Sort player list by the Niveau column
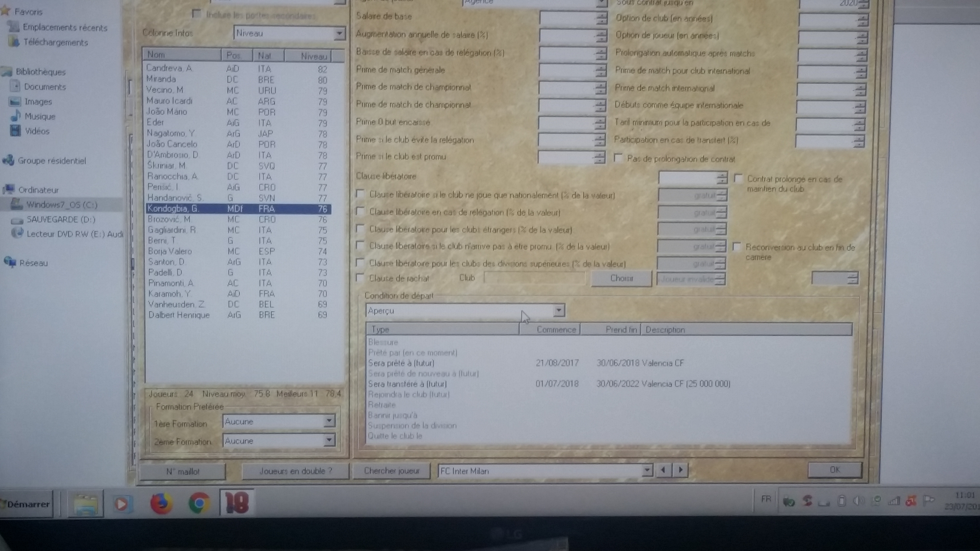 [x=308, y=56]
